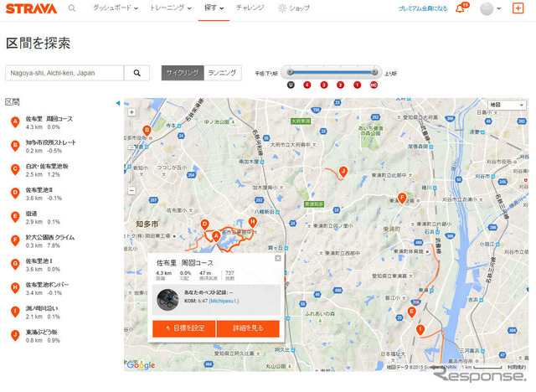
Task: Click the category 2 marker
Action: [x=340, y=85]
